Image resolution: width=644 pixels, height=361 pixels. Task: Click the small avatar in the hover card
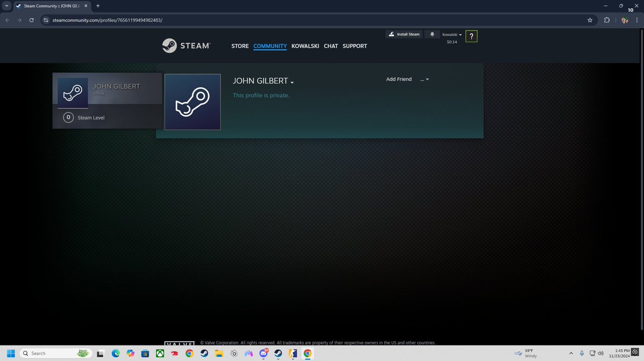click(x=72, y=93)
